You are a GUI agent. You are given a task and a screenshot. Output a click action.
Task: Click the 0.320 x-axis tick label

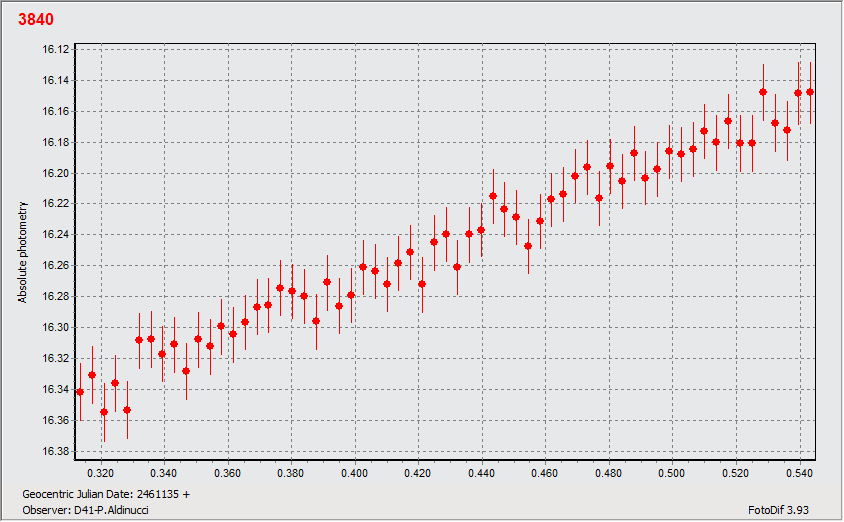(x=101, y=472)
